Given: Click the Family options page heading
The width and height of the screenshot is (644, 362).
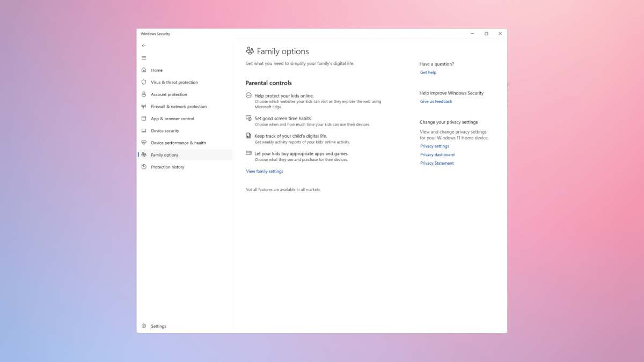Looking at the screenshot, I should pos(283,51).
